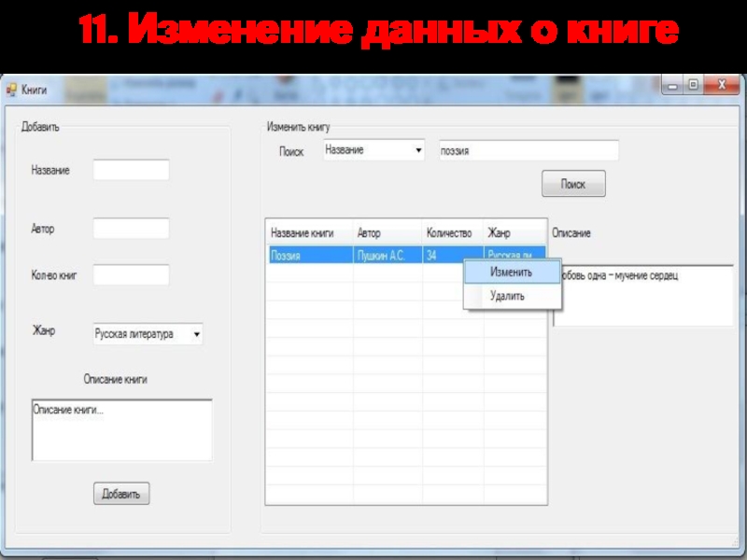This screenshot has width=747, height=560.
Task: Click the Книги window icon in title bar
Action: click(x=12, y=90)
